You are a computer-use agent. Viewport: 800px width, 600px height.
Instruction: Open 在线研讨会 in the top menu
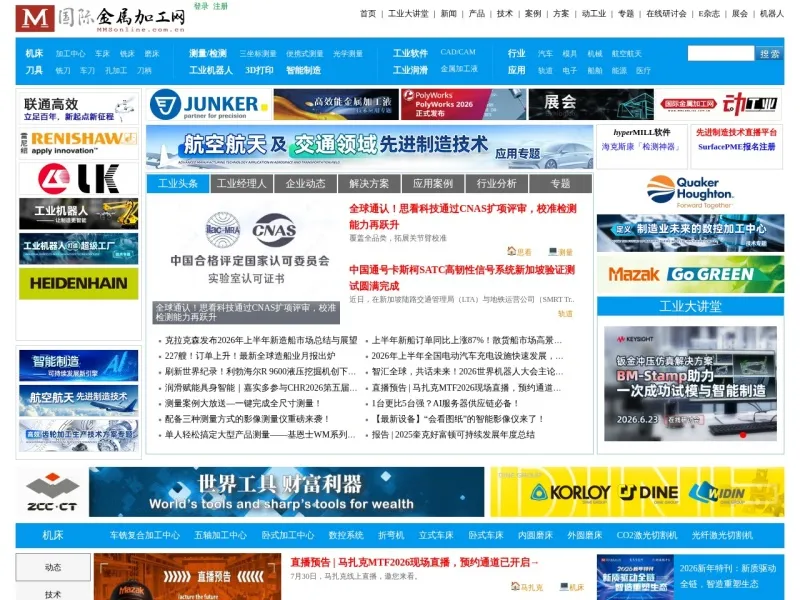(x=666, y=14)
